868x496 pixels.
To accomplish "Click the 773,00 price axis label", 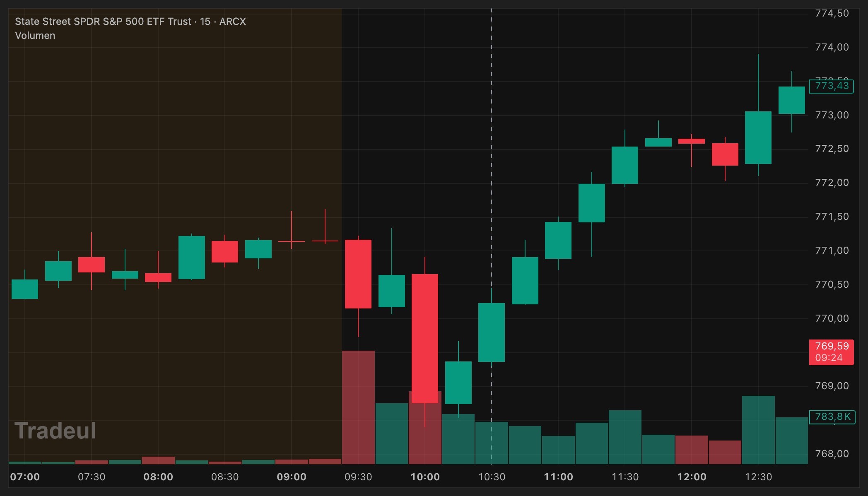I will coord(832,115).
